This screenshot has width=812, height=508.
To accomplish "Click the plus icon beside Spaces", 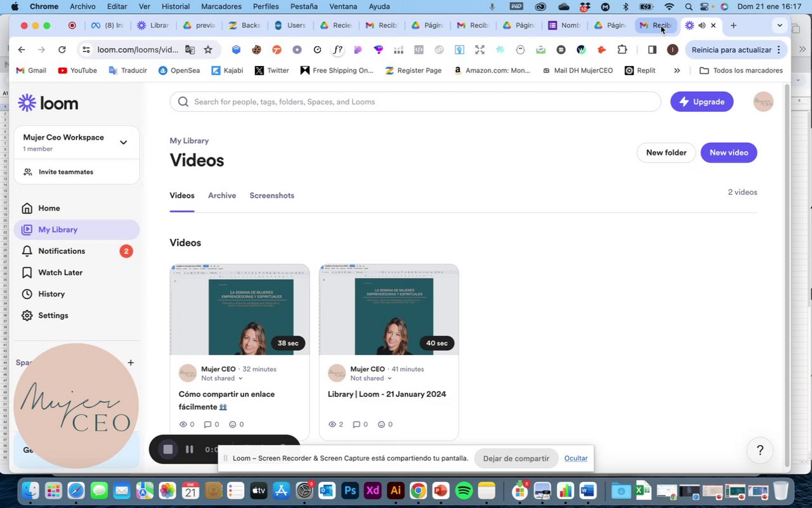I will pyautogui.click(x=131, y=363).
